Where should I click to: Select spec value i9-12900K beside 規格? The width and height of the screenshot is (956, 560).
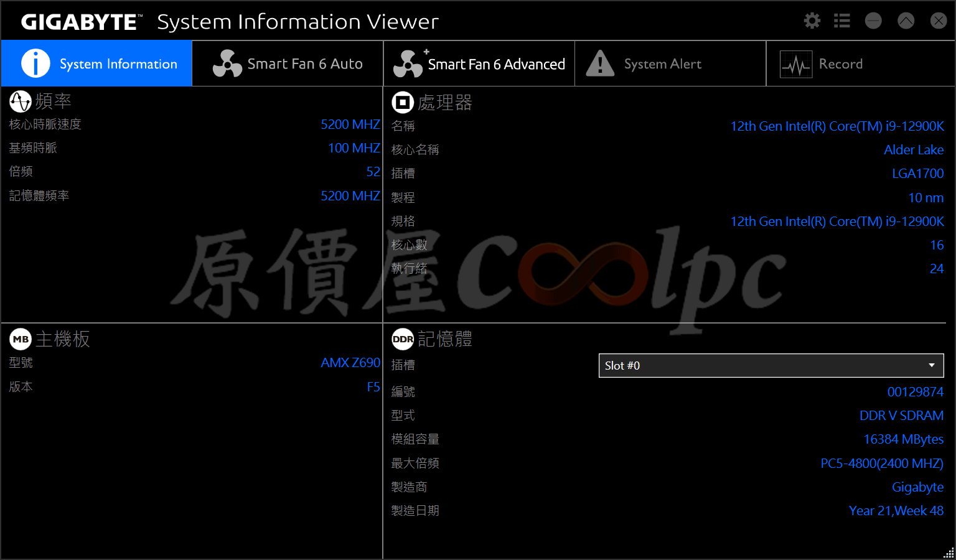coord(837,222)
